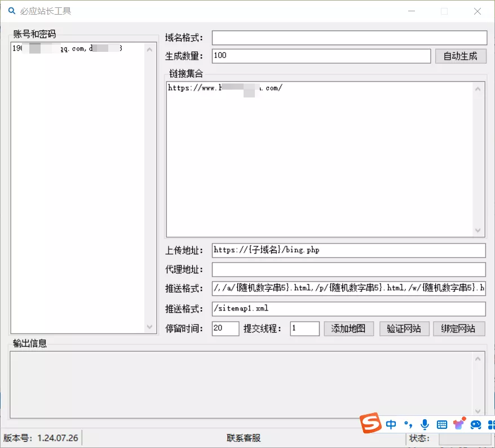Click up arrow of 输出信息 scrollbar
495x448 pixels.
click(x=478, y=359)
